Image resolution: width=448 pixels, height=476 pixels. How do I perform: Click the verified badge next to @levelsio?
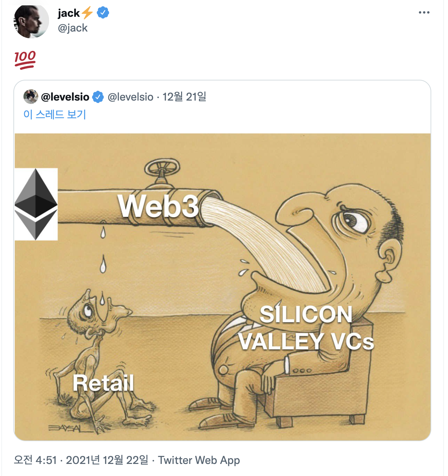98,97
